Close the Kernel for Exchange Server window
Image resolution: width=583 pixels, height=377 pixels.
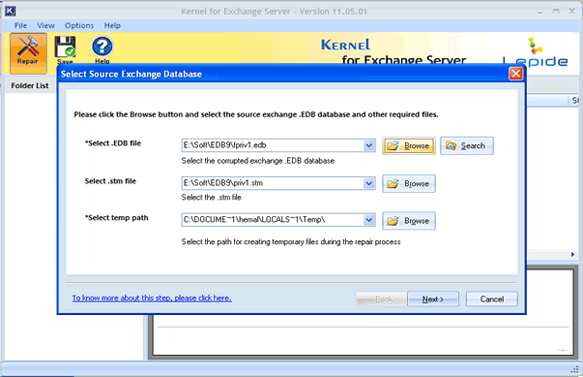(x=572, y=12)
